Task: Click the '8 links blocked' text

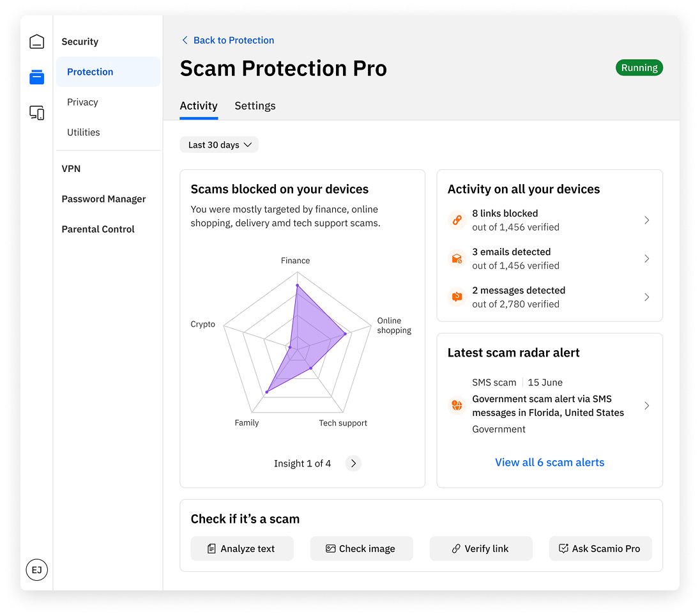Action: click(x=505, y=213)
